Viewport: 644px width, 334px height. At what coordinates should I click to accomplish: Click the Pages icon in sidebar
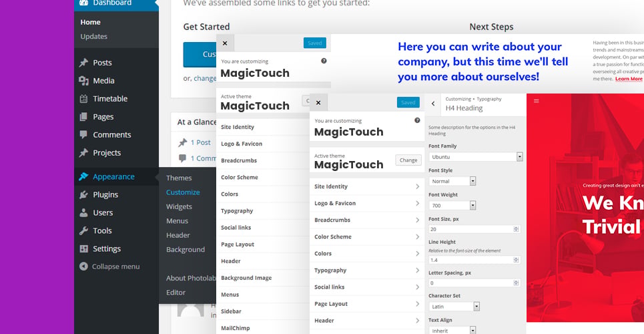84,117
